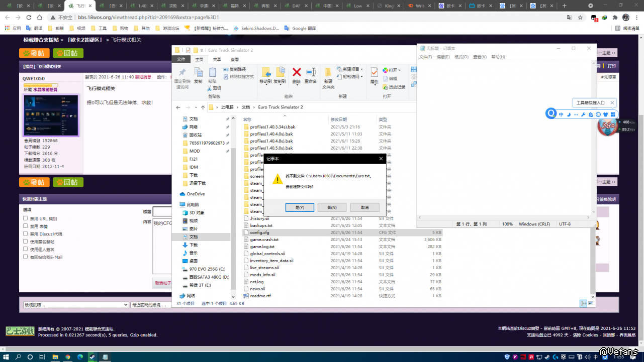Open 970 EVO 256G (C:) drive in sidebar
Screen dimensions: 644x362
point(207,269)
